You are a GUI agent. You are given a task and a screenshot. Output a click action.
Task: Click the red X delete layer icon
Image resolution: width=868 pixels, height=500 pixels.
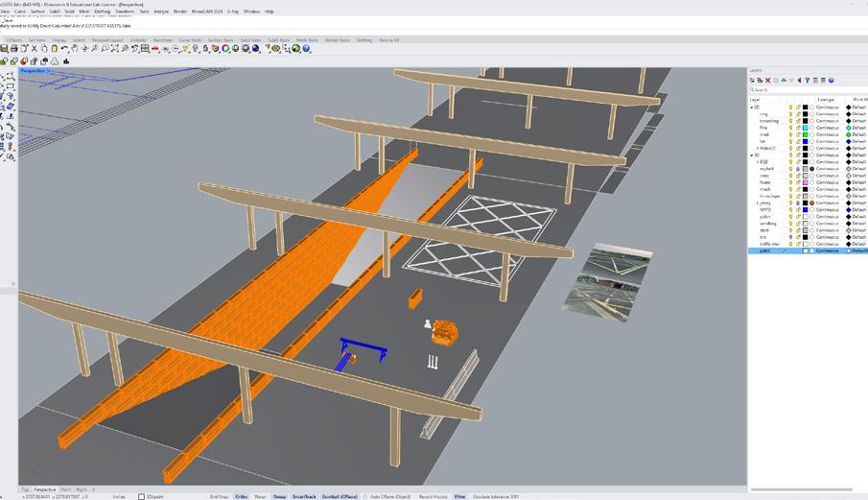tap(768, 81)
